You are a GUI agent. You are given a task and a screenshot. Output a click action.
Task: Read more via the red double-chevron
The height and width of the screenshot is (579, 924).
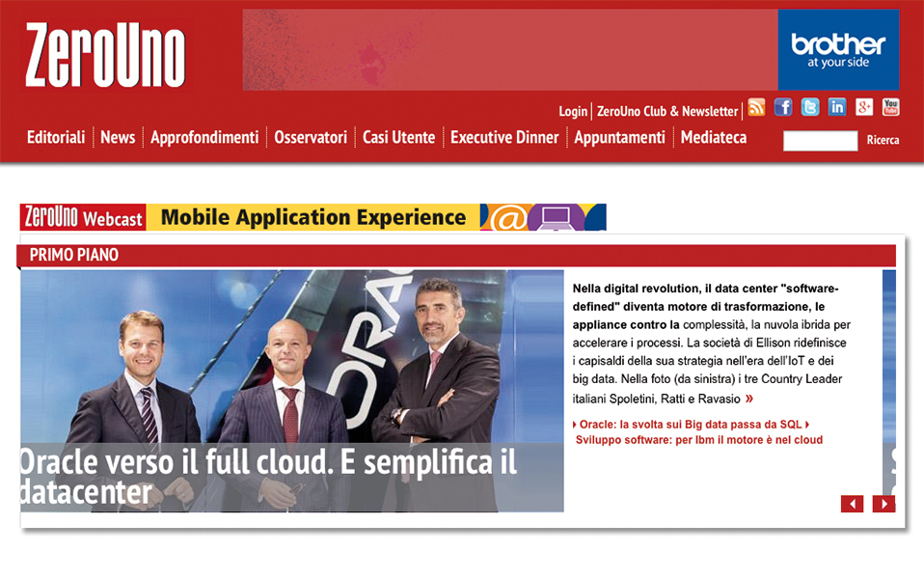click(749, 398)
